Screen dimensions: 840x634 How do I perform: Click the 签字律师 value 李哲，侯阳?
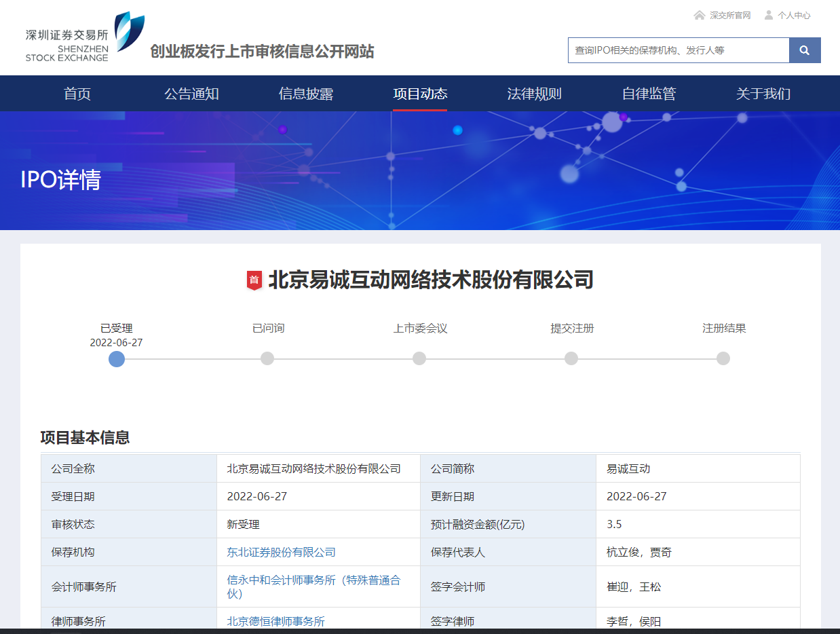point(634,621)
